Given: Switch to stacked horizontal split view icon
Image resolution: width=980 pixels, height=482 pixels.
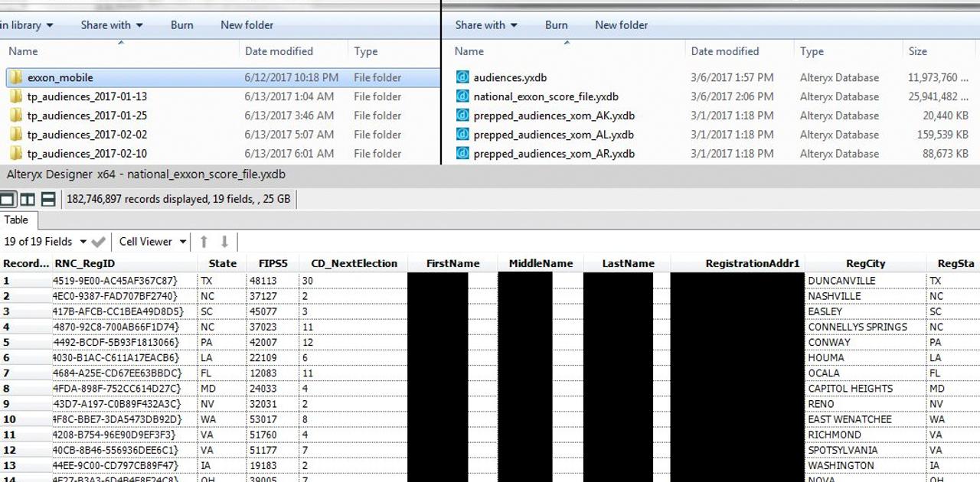Looking at the screenshot, I should [x=48, y=199].
